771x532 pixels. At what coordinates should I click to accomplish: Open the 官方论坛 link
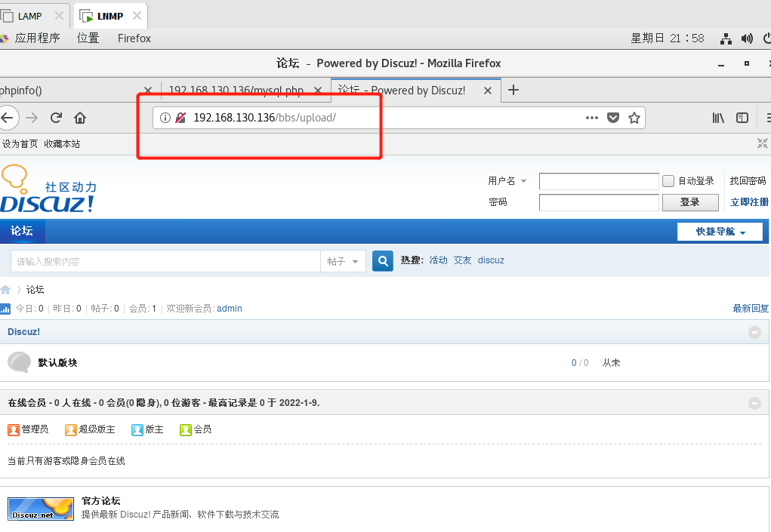[100, 500]
